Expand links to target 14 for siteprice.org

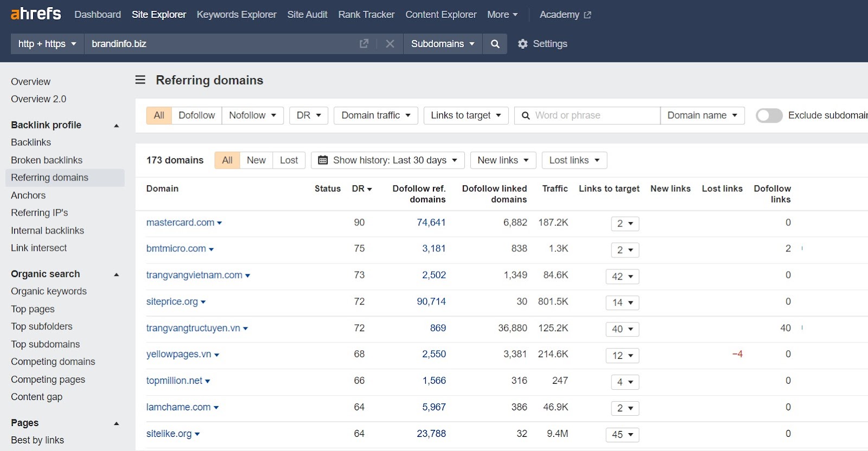622,303
